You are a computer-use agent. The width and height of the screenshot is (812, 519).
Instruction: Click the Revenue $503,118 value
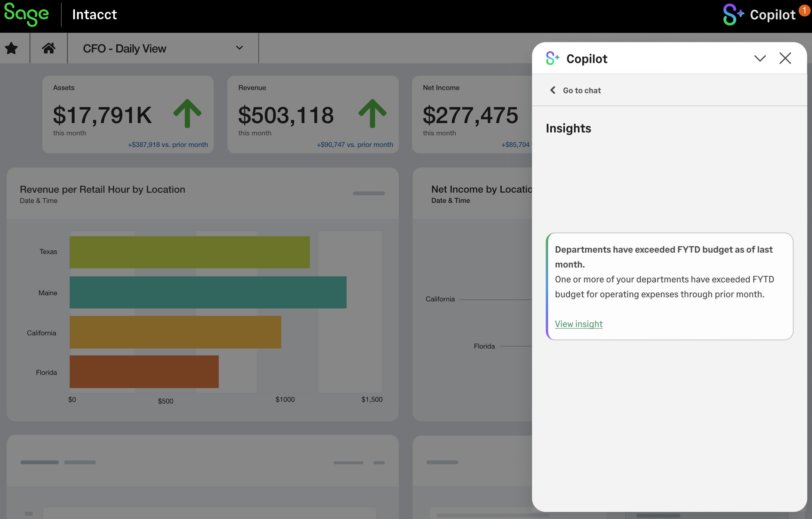pos(286,115)
